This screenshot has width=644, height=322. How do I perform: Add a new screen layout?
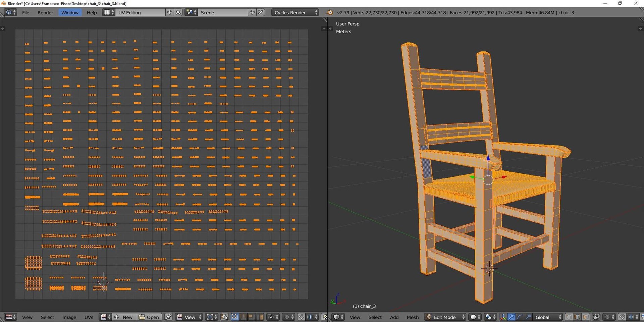(170, 12)
